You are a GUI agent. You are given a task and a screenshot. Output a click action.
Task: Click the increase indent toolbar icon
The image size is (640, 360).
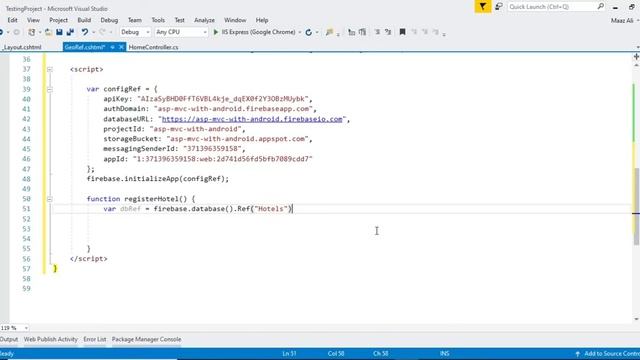pyautogui.click(x=362, y=32)
